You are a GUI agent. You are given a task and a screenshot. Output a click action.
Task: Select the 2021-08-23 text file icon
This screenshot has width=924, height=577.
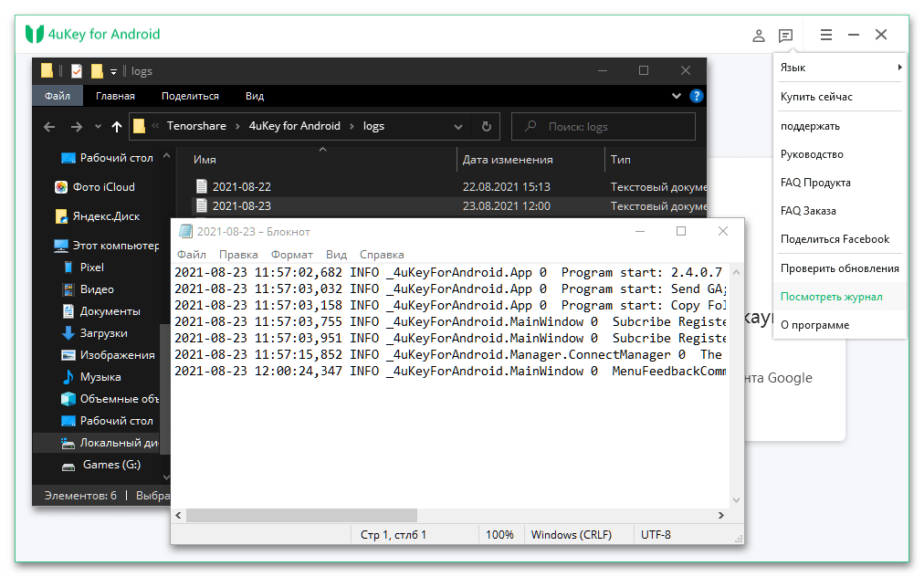click(202, 205)
